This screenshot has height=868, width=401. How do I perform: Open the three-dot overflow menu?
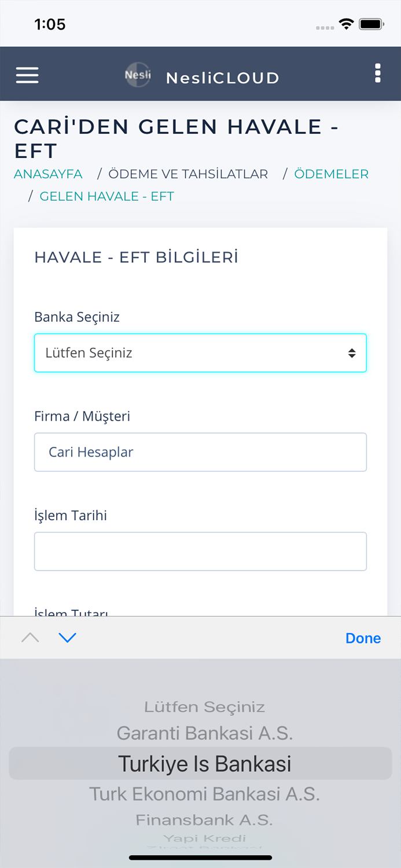[x=377, y=73]
